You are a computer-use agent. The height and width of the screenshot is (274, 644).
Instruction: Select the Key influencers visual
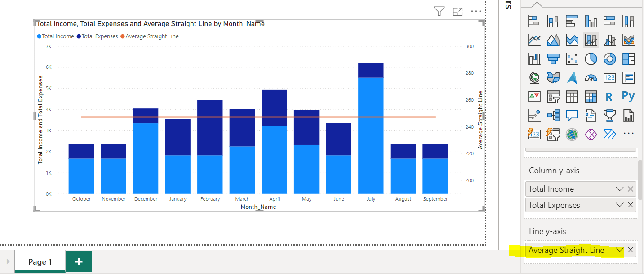[x=534, y=115]
